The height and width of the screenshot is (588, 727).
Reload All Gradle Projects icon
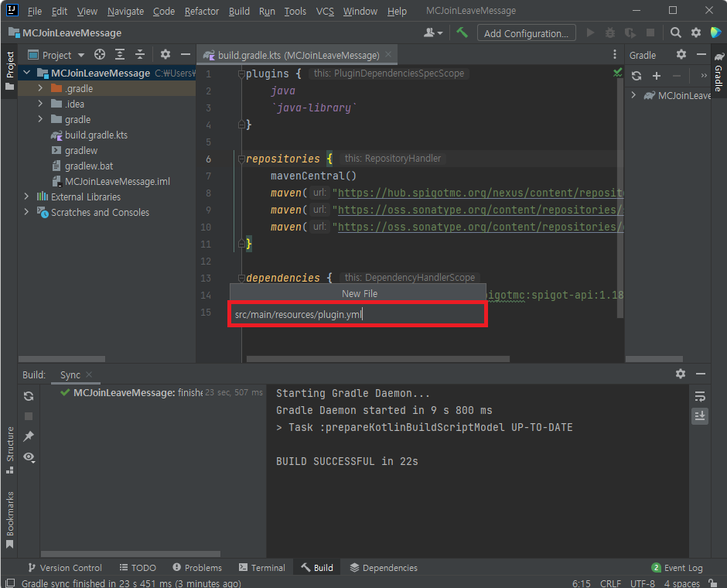tap(637, 76)
